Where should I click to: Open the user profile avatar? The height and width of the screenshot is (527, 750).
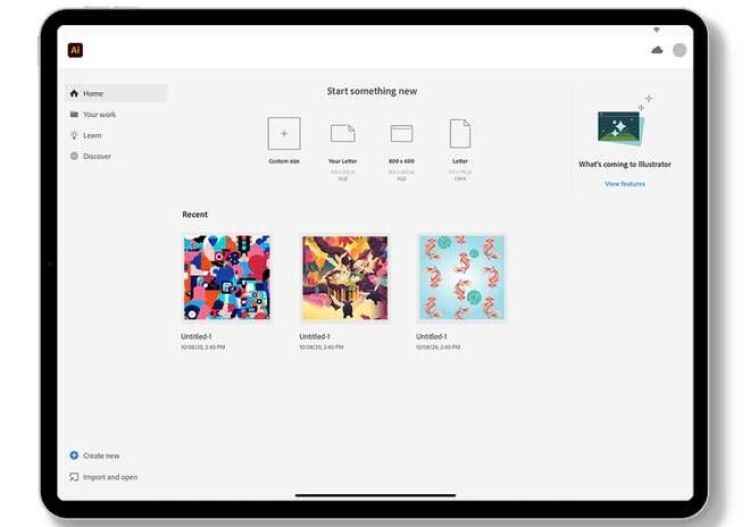680,50
